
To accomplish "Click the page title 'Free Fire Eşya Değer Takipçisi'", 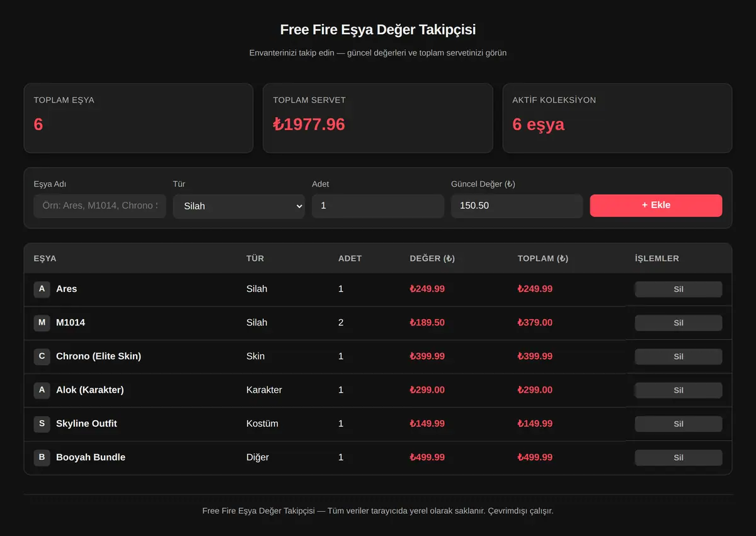I will click(378, 30).
